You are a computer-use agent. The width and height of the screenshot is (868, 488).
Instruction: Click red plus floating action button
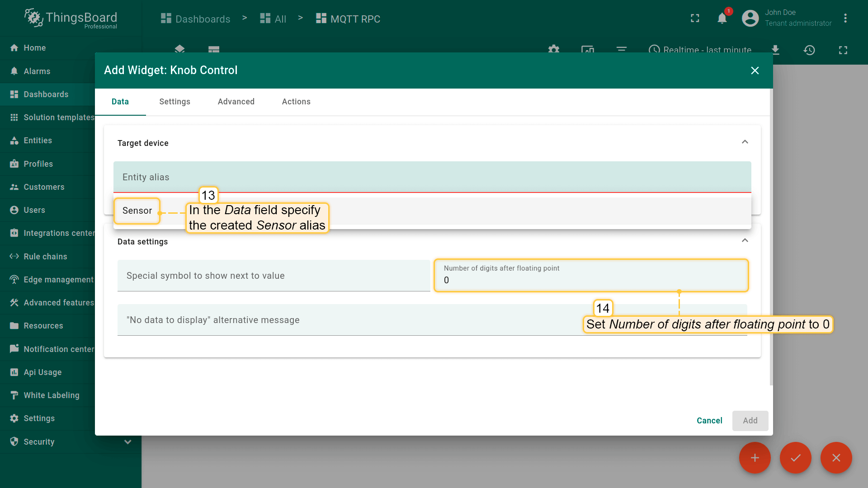click(755, 458)
